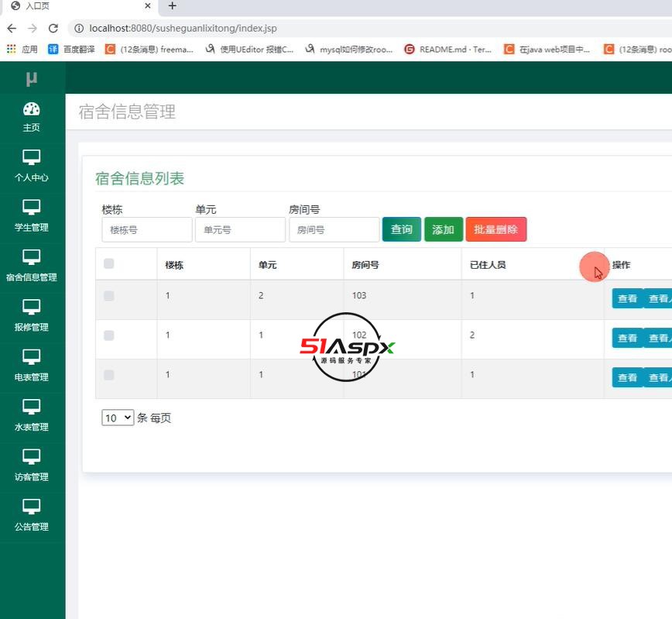Click the 查询 search button
The width and height of the screenshot is (672, 619).
click(402, 229)
